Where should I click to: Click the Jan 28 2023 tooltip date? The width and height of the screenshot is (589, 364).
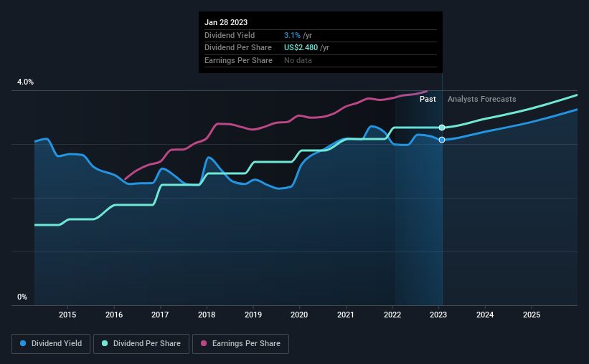click(226, 22)
